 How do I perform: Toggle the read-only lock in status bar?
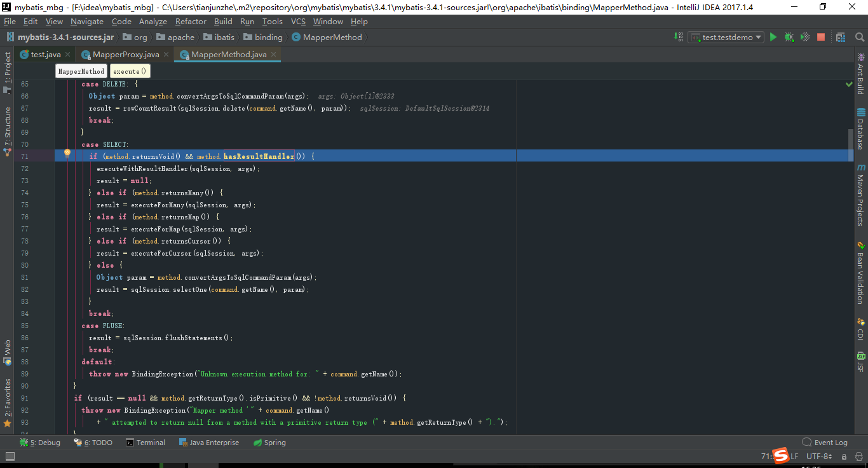(844, 457)
